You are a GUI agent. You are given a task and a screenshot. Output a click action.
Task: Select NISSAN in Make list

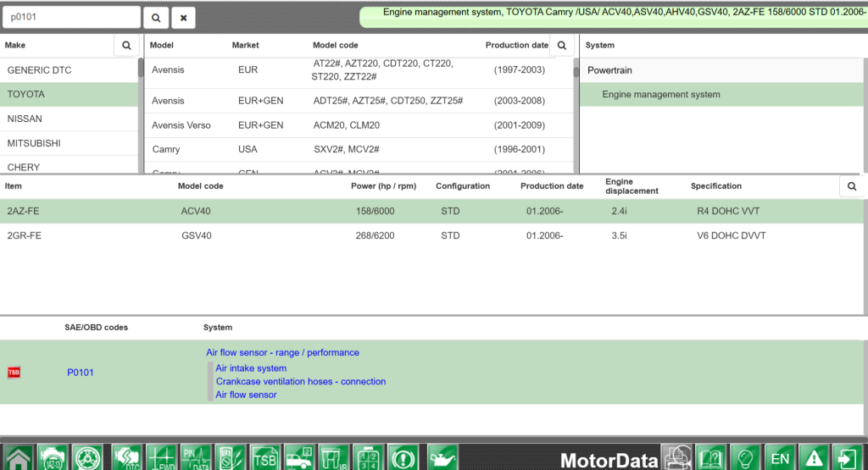coord(70,119)
